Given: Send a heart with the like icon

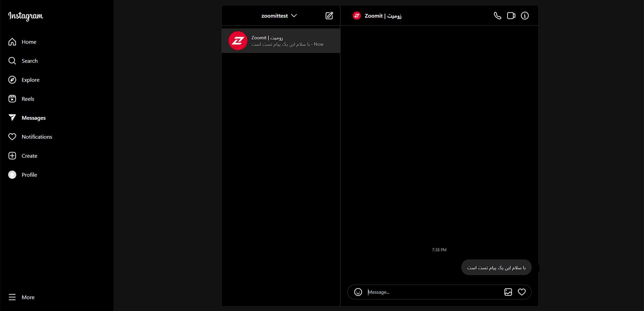Looking at the screenshot, I should coord(522,292).
